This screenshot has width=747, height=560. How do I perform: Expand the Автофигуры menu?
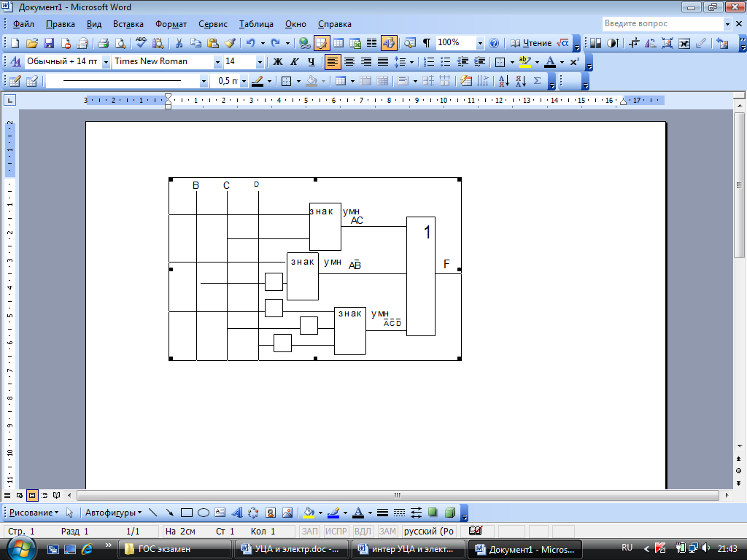[113, 513]
